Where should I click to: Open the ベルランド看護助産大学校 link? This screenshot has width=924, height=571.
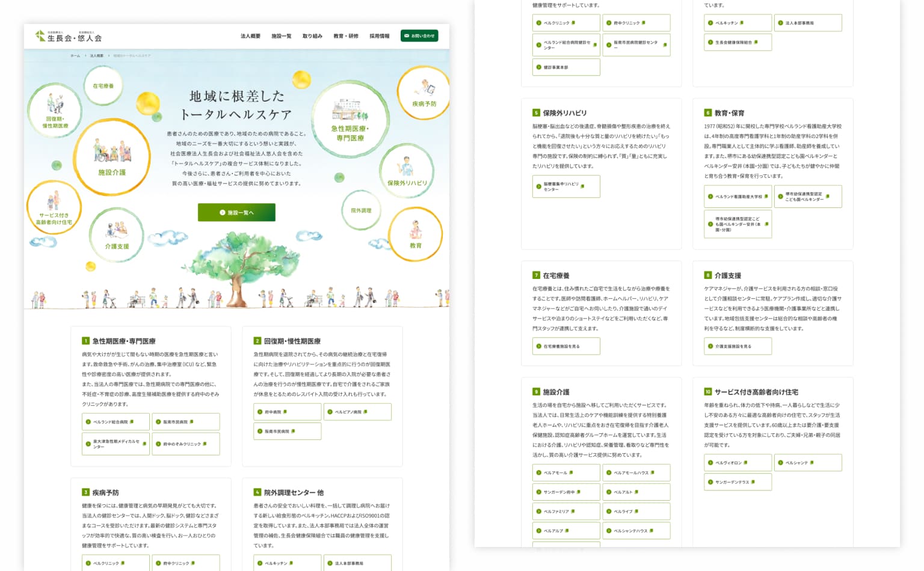click(x=738, y=197)
